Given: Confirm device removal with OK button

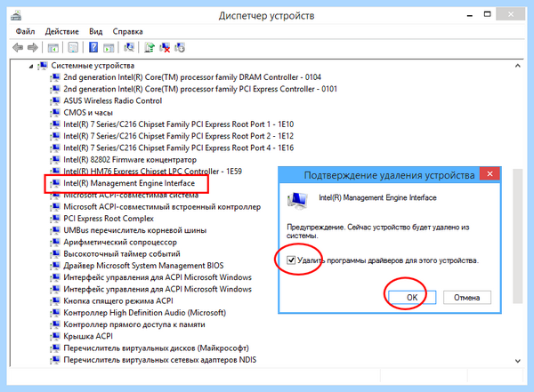Looking at the screenshot, I should (x=412, y=298).
